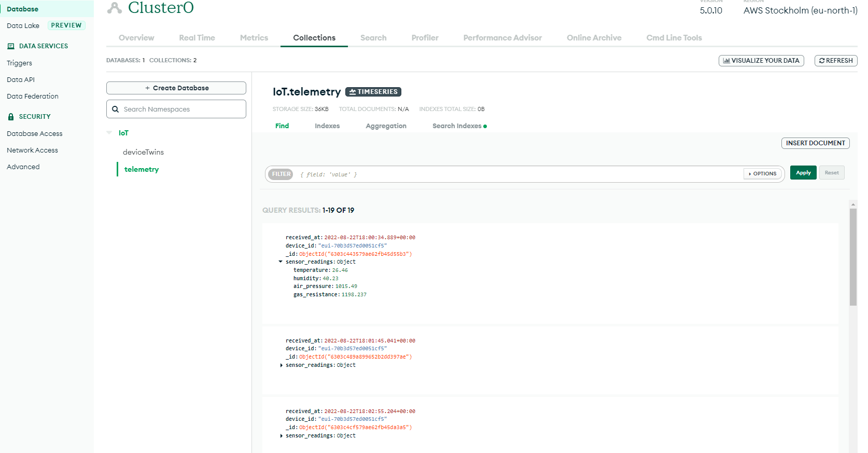Collapse sensor_readings in the first document
The height and width of the screenshot is (453, 868).
pyautogui.click(x=281, y=262)
